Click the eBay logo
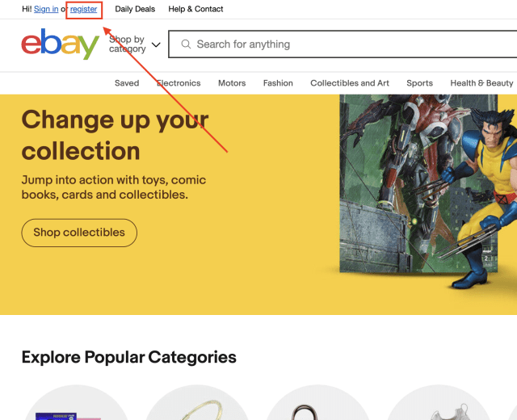Viewport: 517px width, 420px height. click(61, 44)
